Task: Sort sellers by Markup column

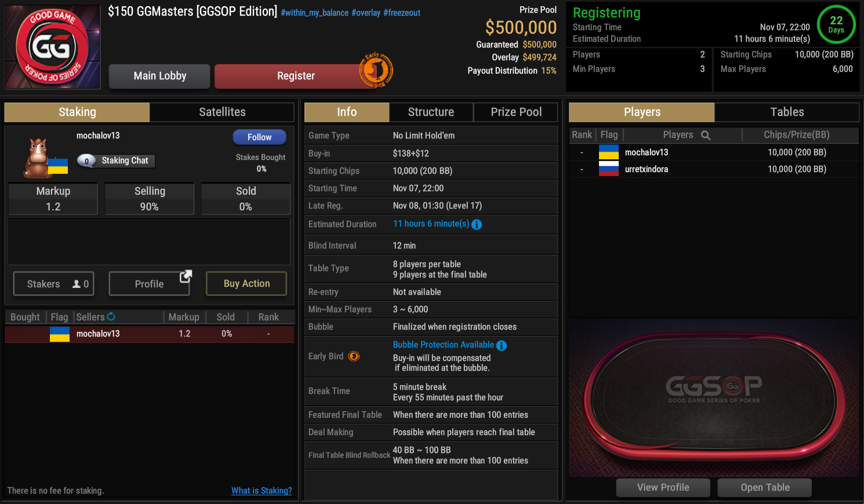Action: point(184,317)
